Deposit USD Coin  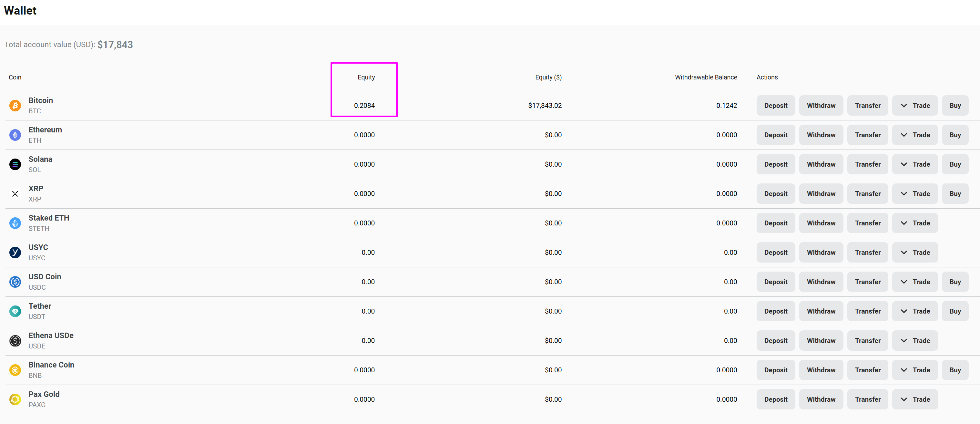point(776,282)
